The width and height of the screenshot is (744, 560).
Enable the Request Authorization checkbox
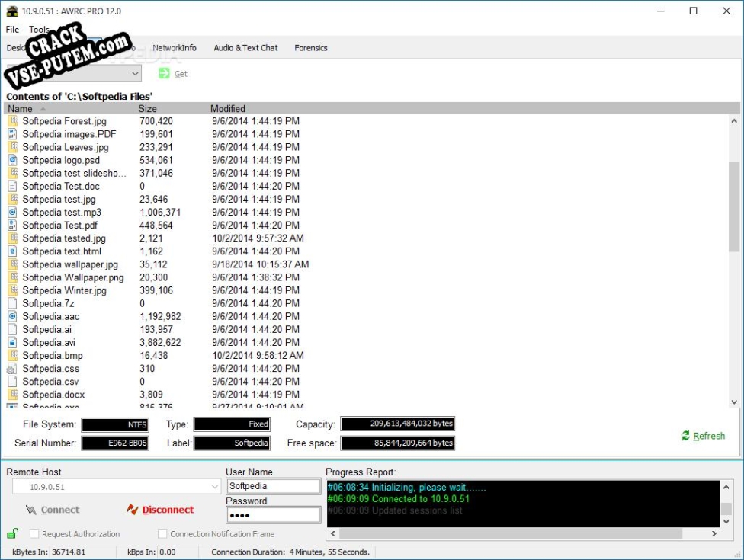(33, 533)
